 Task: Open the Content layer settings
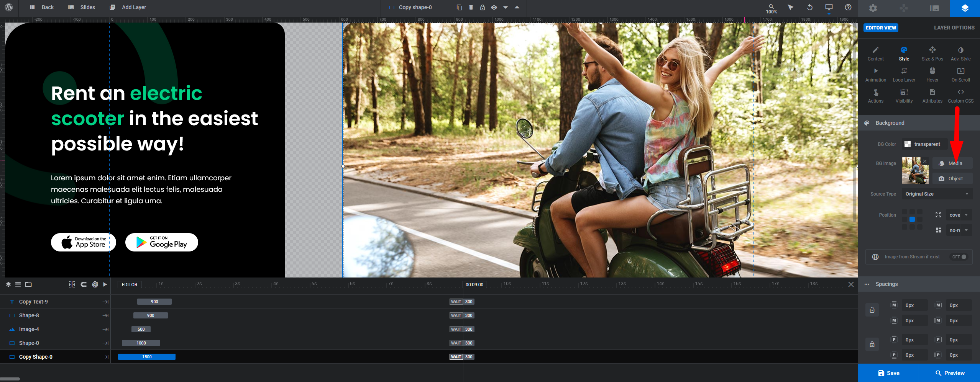pos(875,54)
